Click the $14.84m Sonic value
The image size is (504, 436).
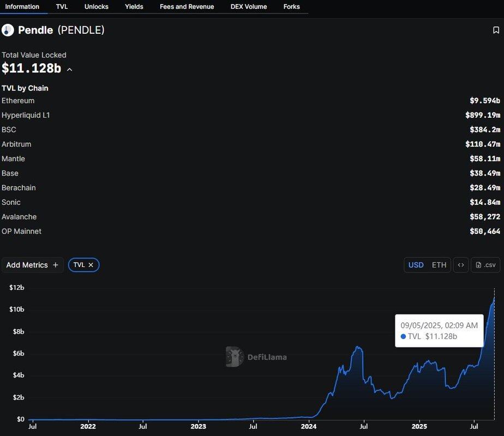tap(485, 202)
